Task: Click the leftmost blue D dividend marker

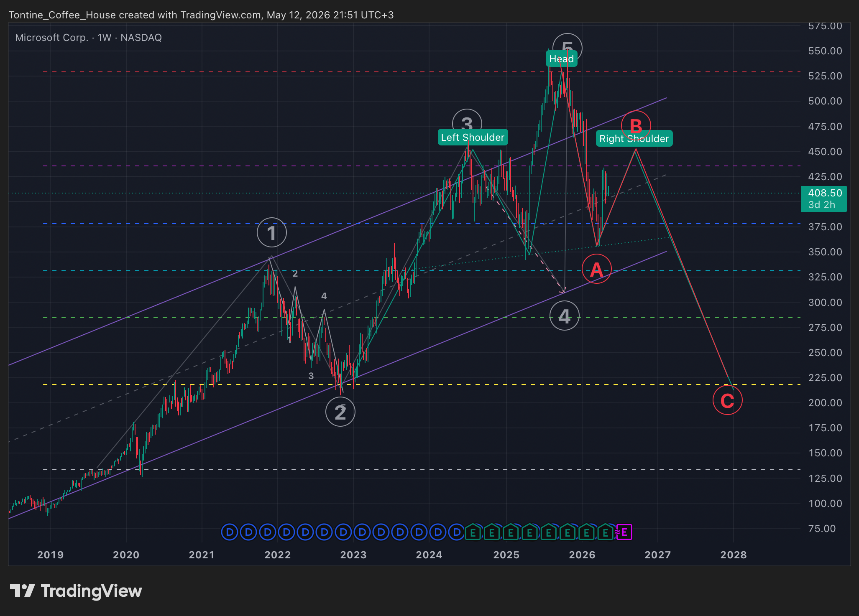Action: coord(229,532)
